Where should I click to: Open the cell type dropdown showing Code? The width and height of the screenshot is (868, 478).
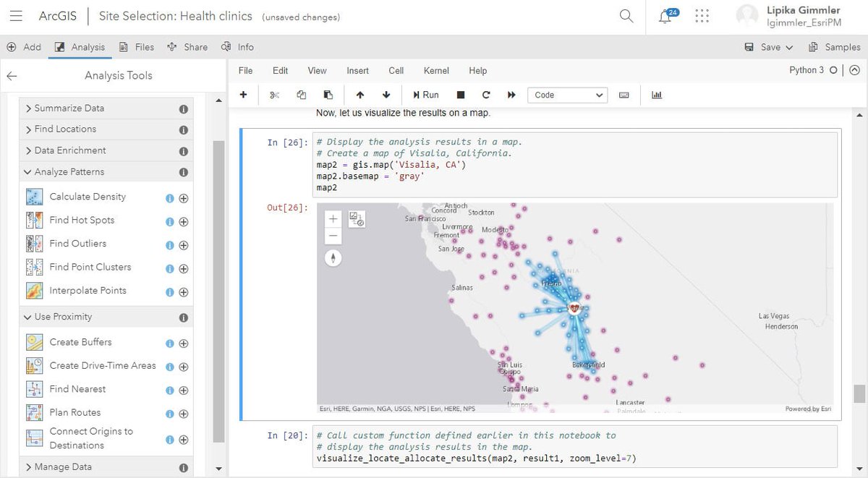tap(567, 95)
